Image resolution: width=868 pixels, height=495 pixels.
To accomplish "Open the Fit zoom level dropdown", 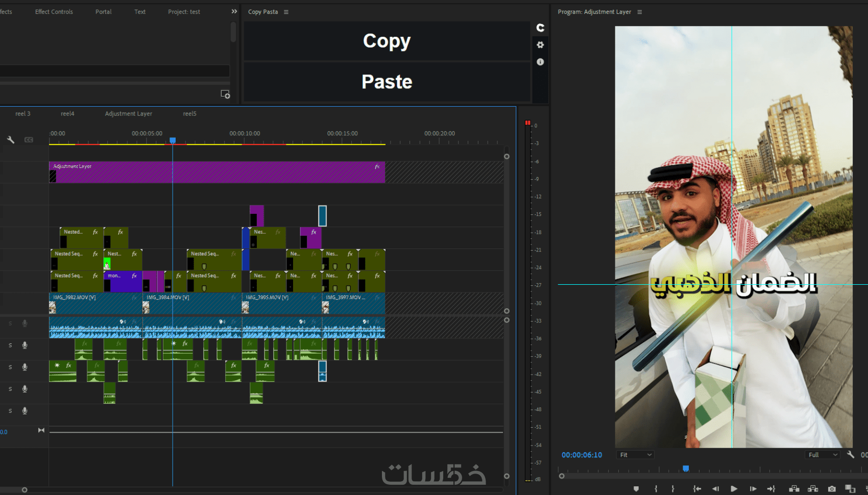I will pos(635,455).
